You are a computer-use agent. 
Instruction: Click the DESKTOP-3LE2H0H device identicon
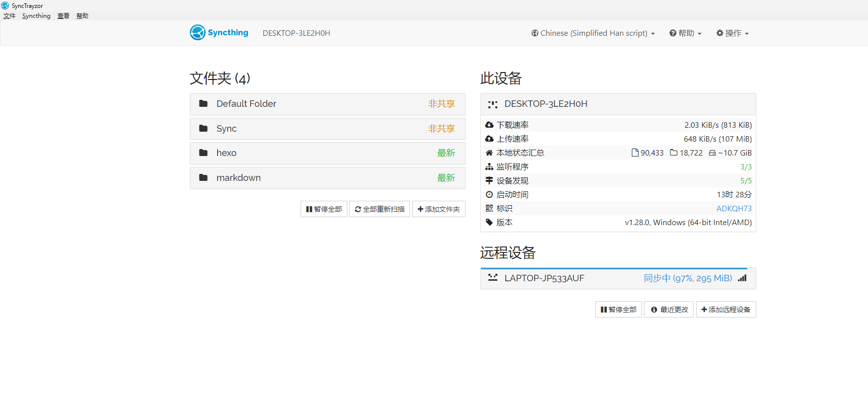point(493,104)
